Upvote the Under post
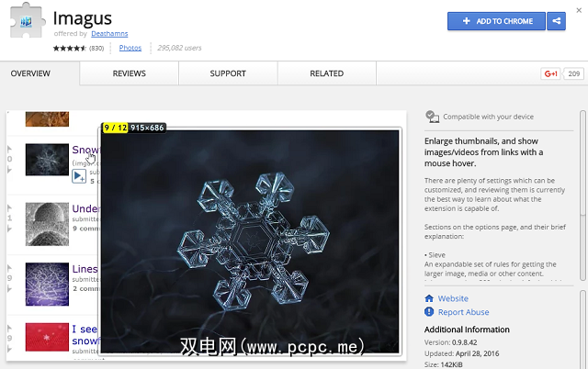The height and width of the screenshot is (369, 588). (x=10, y=208)
